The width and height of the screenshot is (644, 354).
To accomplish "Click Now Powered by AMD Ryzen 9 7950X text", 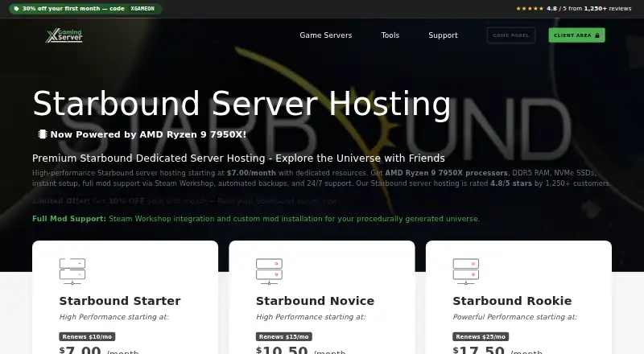I will 148,134.
